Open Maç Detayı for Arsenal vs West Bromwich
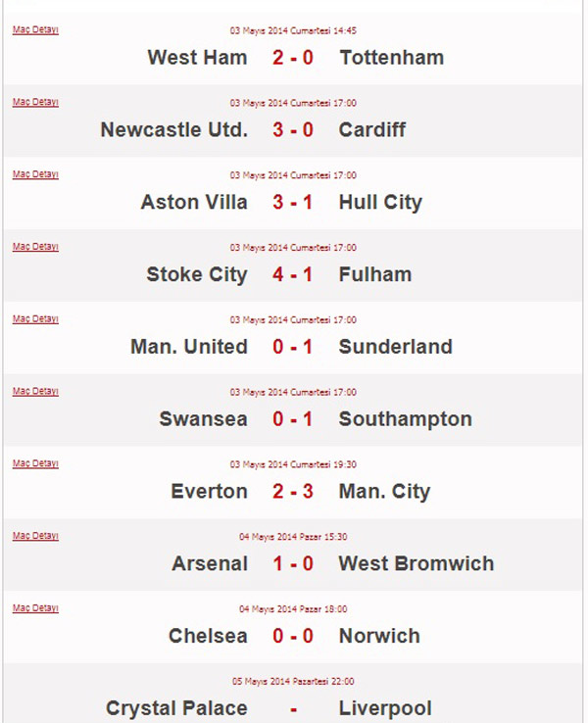588x723 pixels. [35, 536]
